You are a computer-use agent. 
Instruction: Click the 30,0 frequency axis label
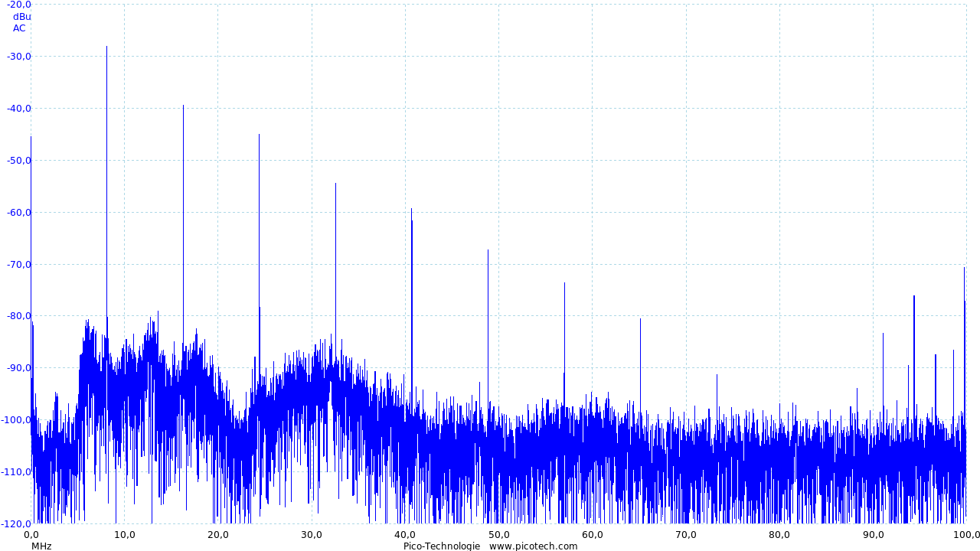pyautogui.click(x=312, y=534)
